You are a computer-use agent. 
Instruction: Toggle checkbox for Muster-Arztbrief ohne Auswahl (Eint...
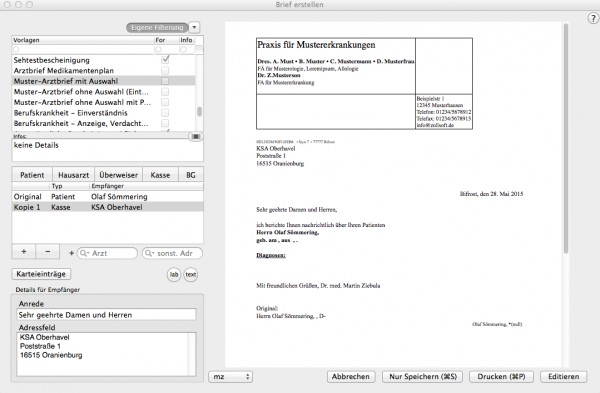pyautogui.click(x=165, y=91)
